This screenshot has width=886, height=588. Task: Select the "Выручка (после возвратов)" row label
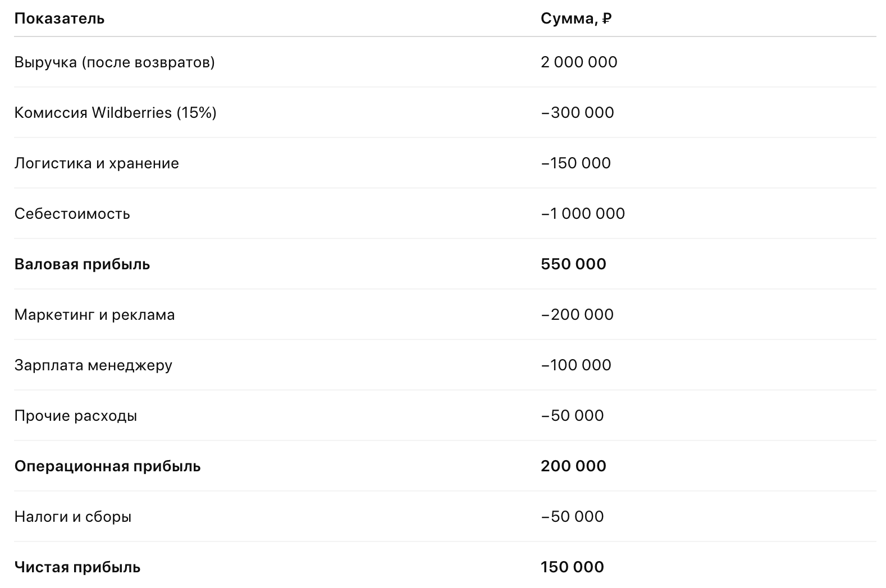click(115, 62)
